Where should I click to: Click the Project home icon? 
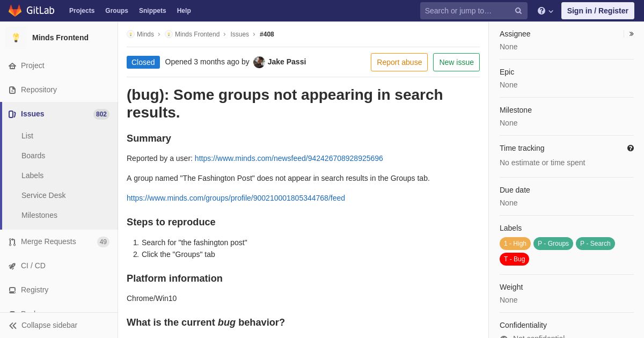coord(12,66)
